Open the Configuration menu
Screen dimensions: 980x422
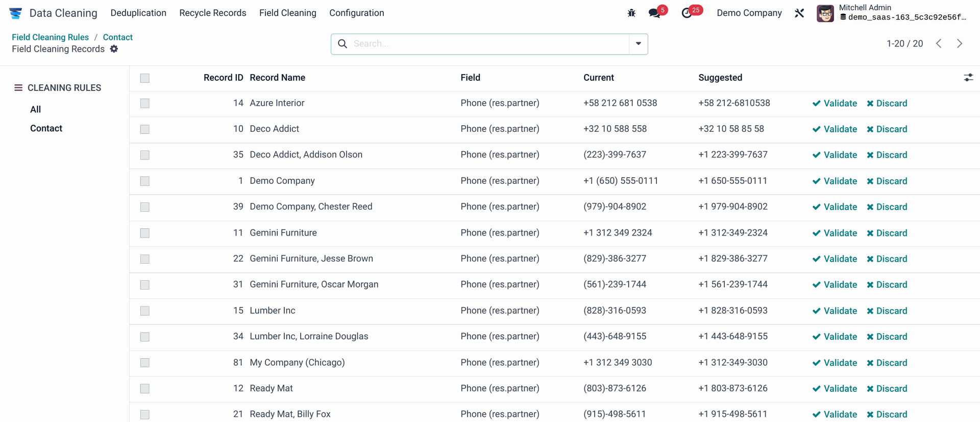click(356, 13)
